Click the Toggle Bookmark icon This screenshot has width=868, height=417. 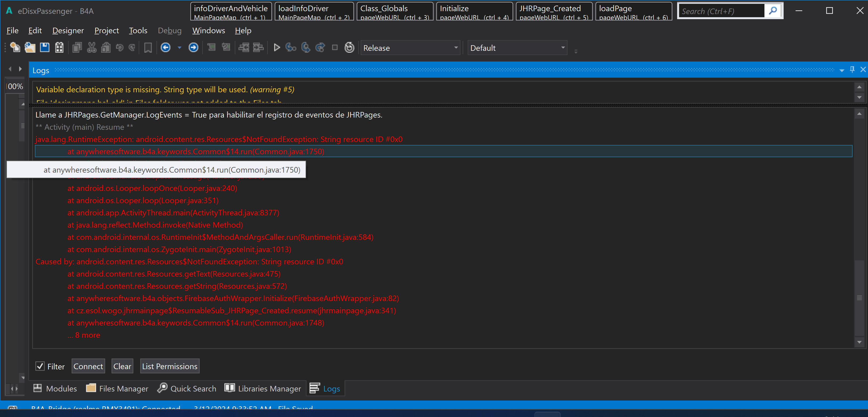pyautogui.click(x=148, y=47)
